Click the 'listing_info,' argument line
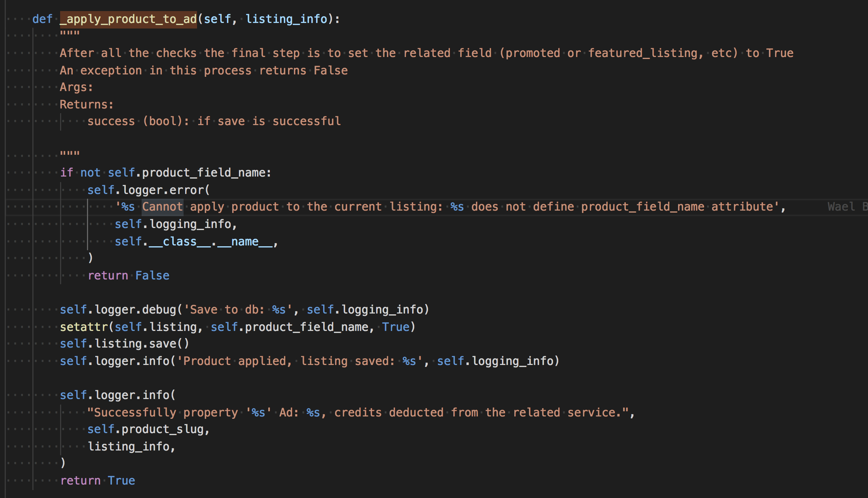Viewport: 868px width, 498px height. (131, 447)
